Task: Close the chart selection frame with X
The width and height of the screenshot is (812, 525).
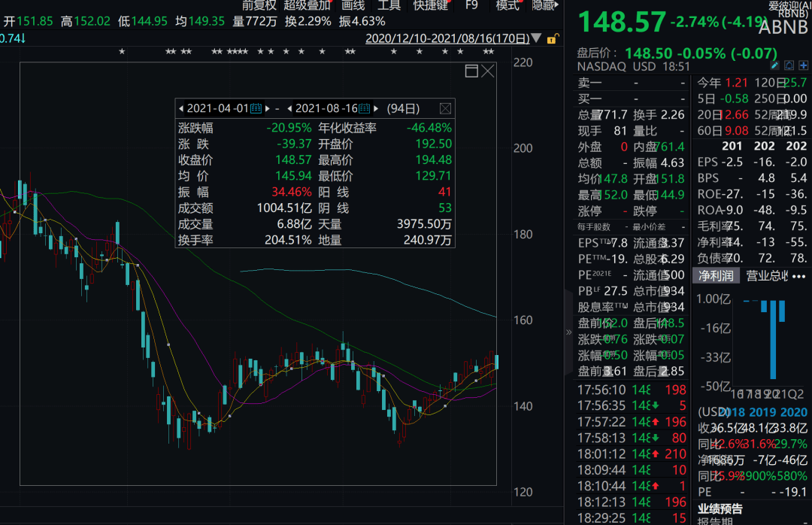Action: (x=488, y=71)
